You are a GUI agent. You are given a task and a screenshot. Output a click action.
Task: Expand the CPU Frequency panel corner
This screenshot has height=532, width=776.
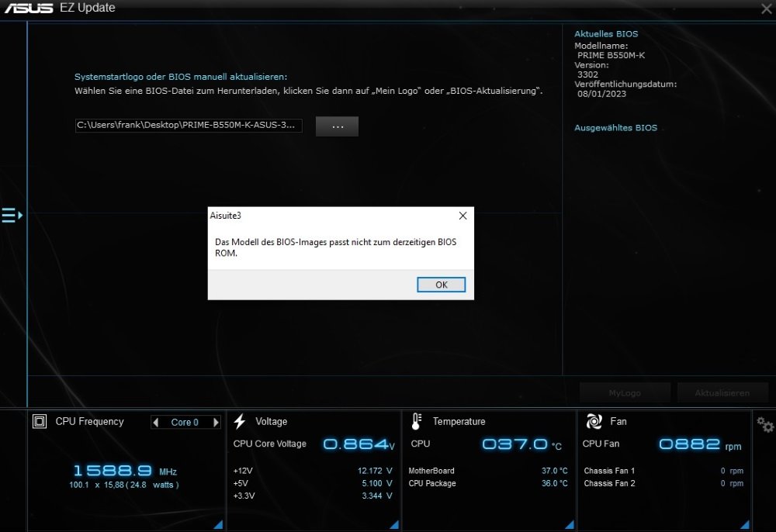pos(218,524)
